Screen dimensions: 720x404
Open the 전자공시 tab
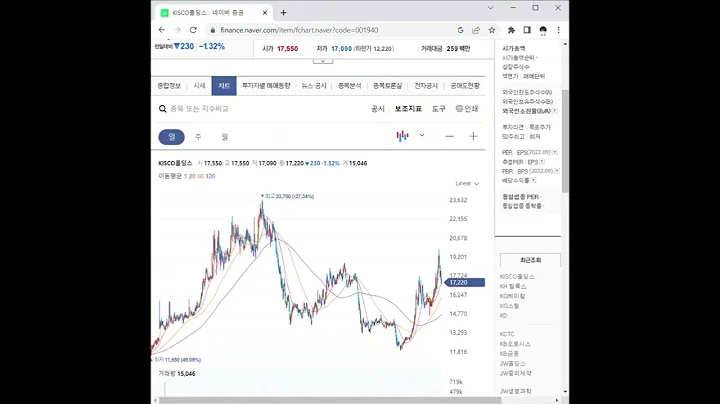426,86
